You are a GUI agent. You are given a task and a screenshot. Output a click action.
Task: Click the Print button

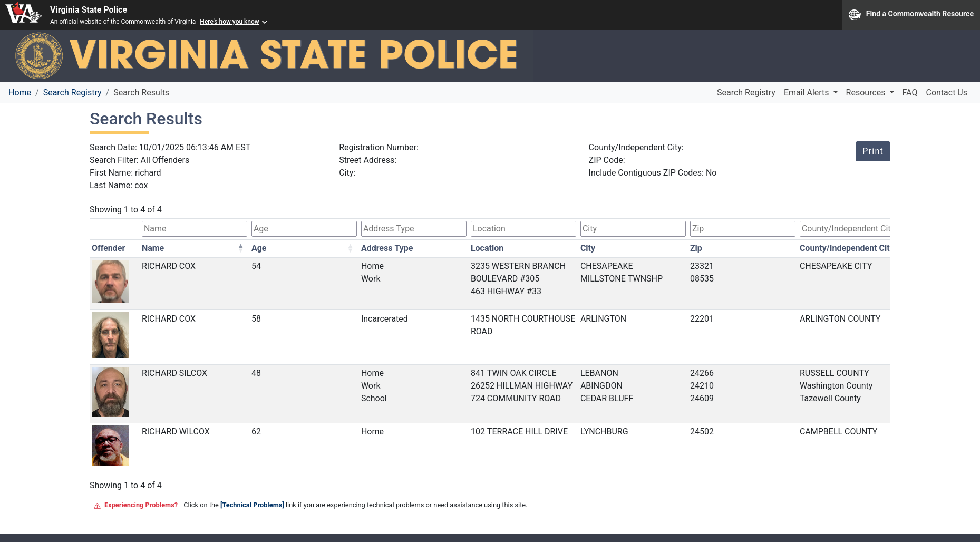coord(872,151)
